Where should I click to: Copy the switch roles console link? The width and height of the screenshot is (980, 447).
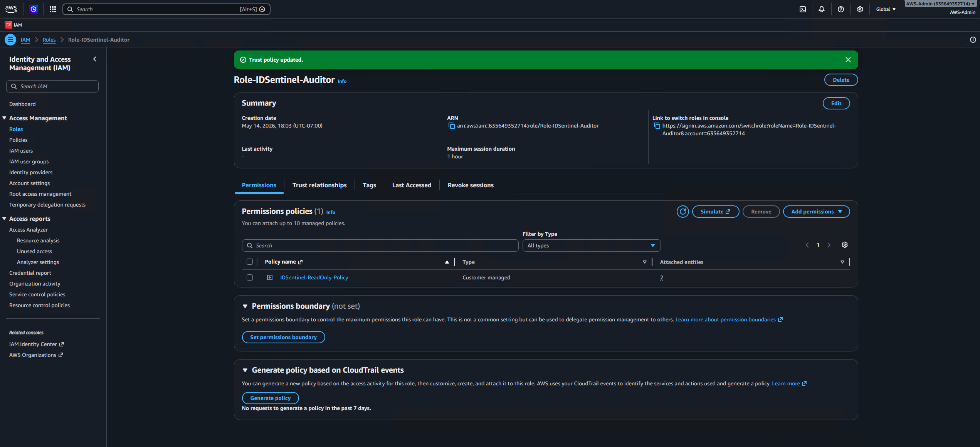(657, 126)
